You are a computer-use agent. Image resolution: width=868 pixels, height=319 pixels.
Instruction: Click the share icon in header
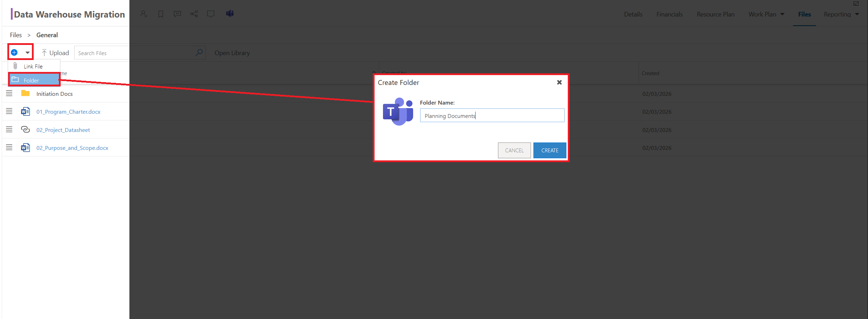point(194,14)
